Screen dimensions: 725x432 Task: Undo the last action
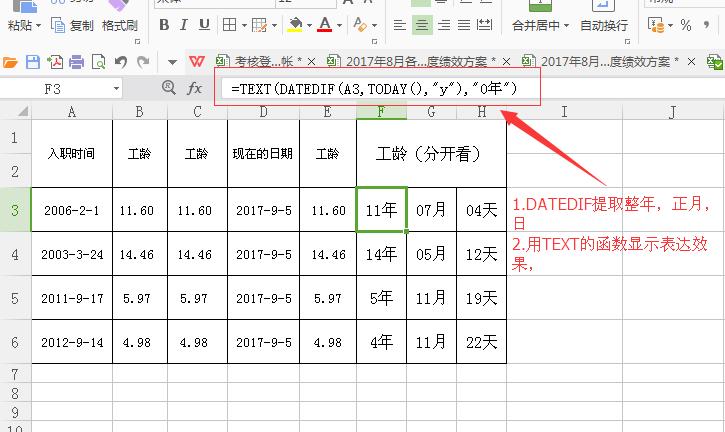[121, 62]
